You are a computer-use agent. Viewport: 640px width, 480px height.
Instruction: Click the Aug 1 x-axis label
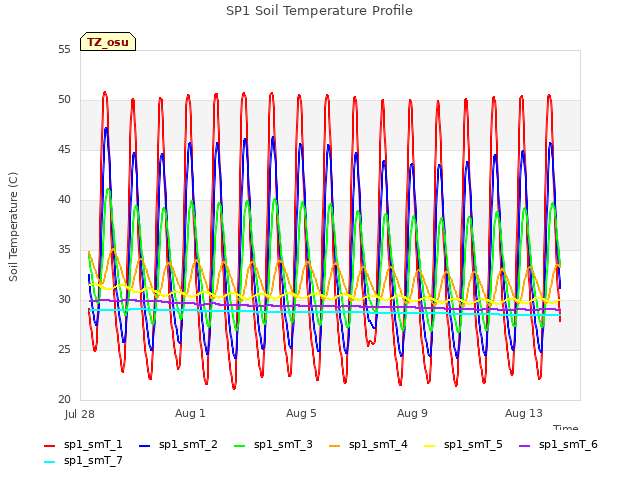[190, 413]
